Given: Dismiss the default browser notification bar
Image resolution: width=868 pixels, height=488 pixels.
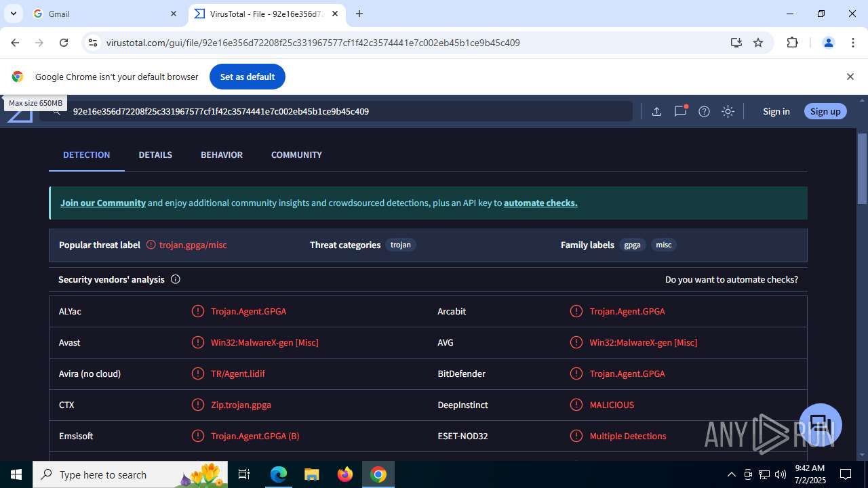Looking at the screenshot, I should pos(850,77).
